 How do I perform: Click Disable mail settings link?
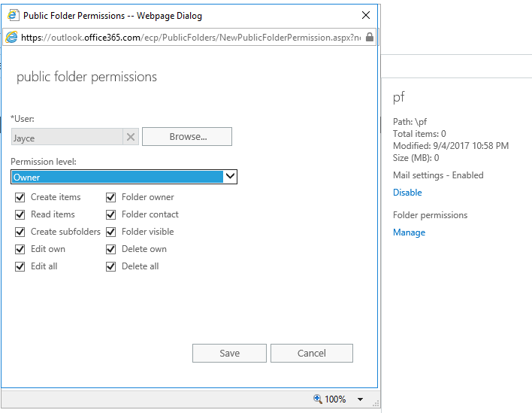pos(407,193)
